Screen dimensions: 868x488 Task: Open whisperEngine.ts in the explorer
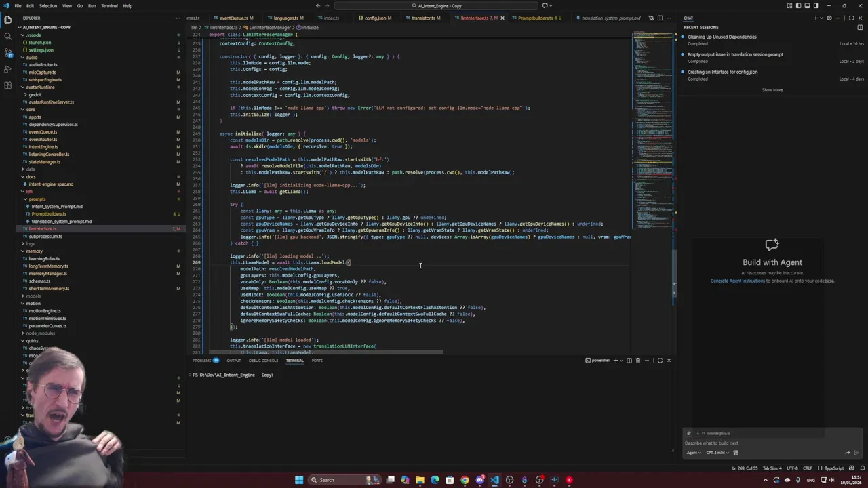point(45,80)
